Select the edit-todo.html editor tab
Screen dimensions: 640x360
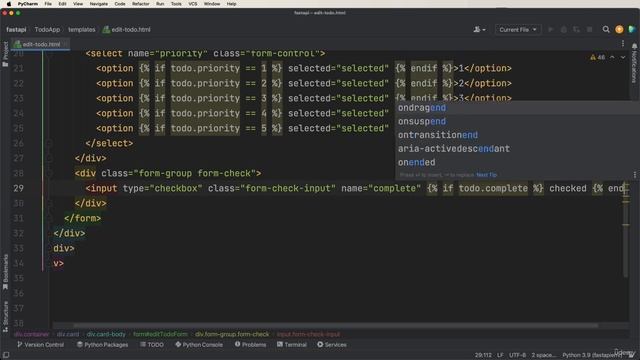(x=41, y=44)
